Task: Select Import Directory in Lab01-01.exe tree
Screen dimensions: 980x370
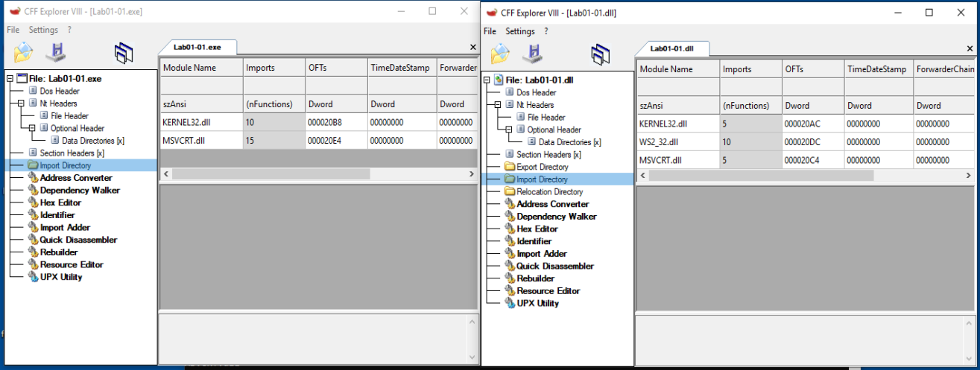Action: coord(66,165)
